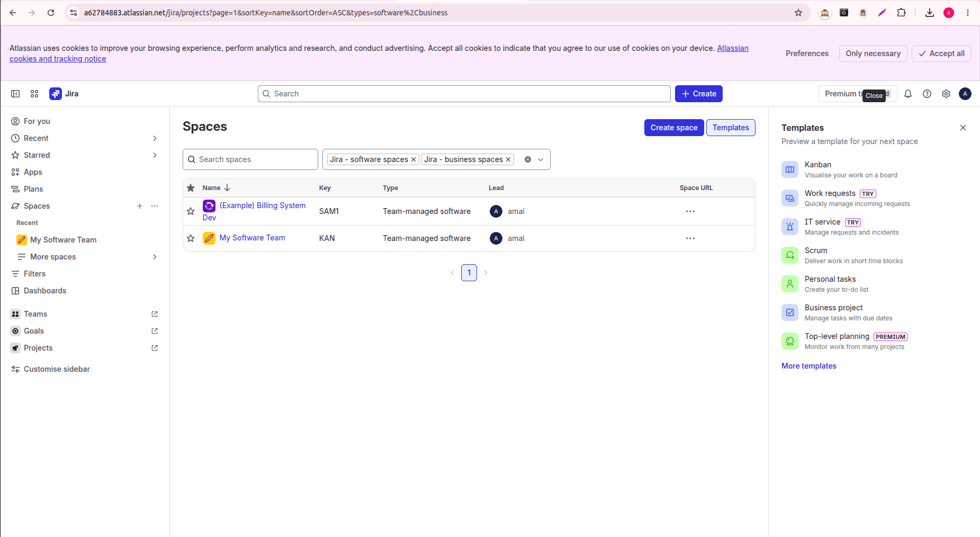Screen dimensions: 980x537
Task: Click Customise sidebar
Action: pos(85,369)
